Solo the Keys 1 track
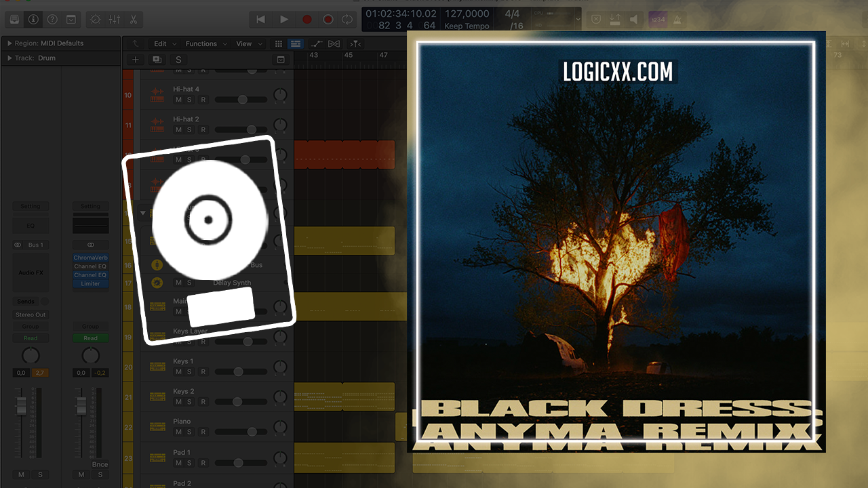This screenshot has height=488, width=868. [x=189, y=371]
